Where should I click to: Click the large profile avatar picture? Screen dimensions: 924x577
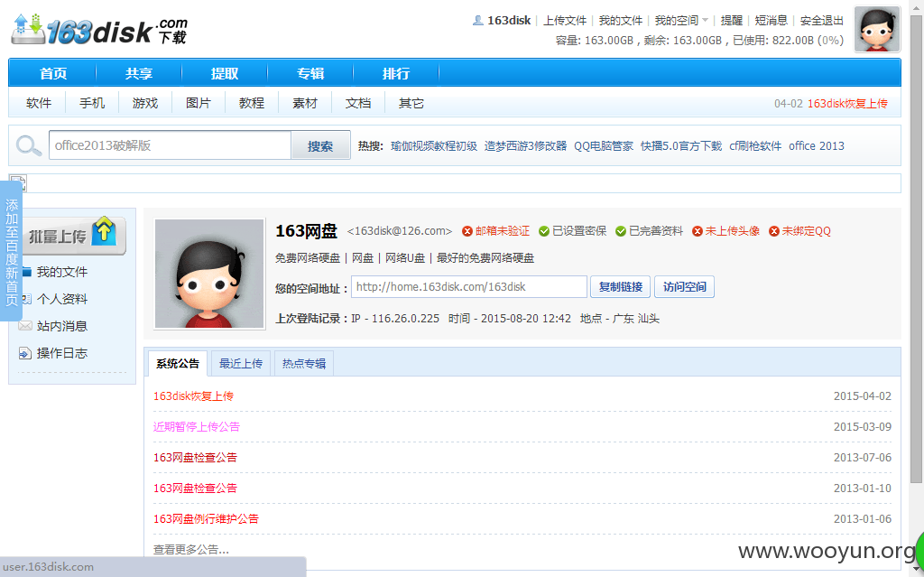209,274
